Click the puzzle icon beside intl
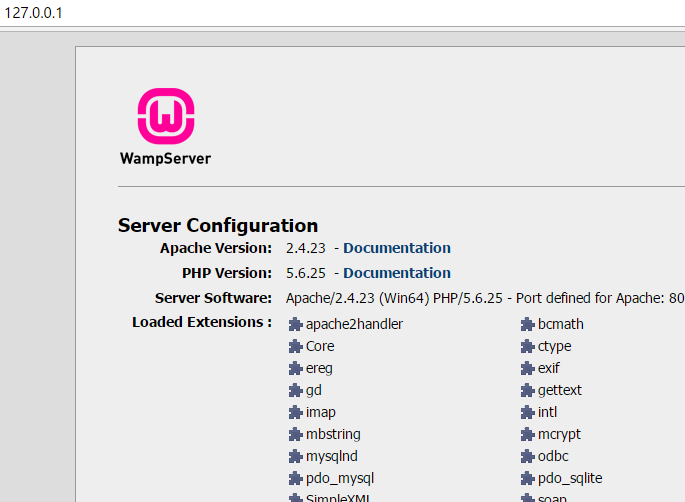Image resolution: width=685 pixels, height=502 pixels. (x=527, y=412)
